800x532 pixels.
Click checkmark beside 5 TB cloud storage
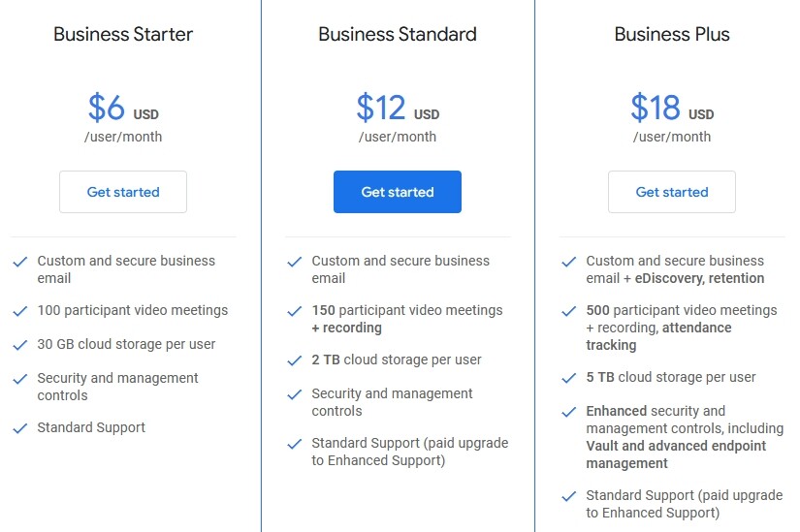tap(569, 378)
